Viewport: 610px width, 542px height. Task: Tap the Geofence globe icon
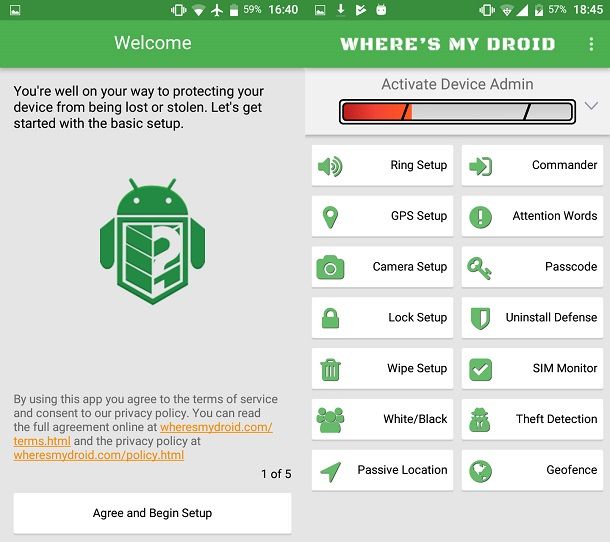[480, 471]
